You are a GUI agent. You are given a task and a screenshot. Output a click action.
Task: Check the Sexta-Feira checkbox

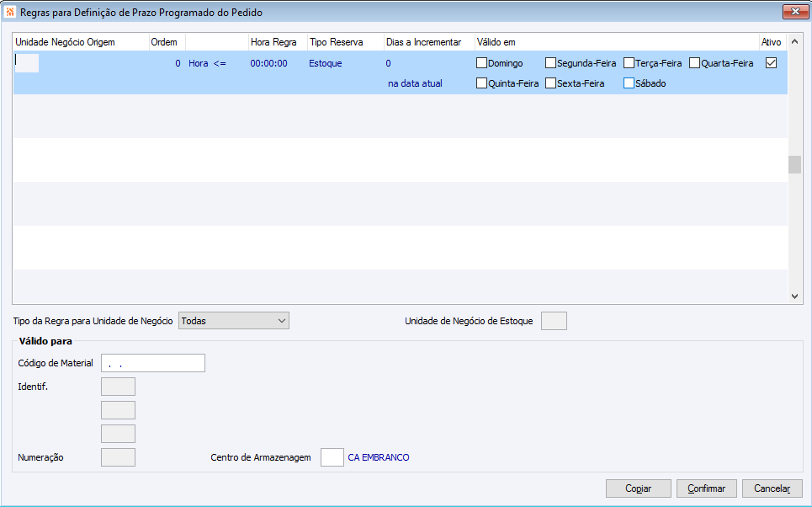point(550,83)
